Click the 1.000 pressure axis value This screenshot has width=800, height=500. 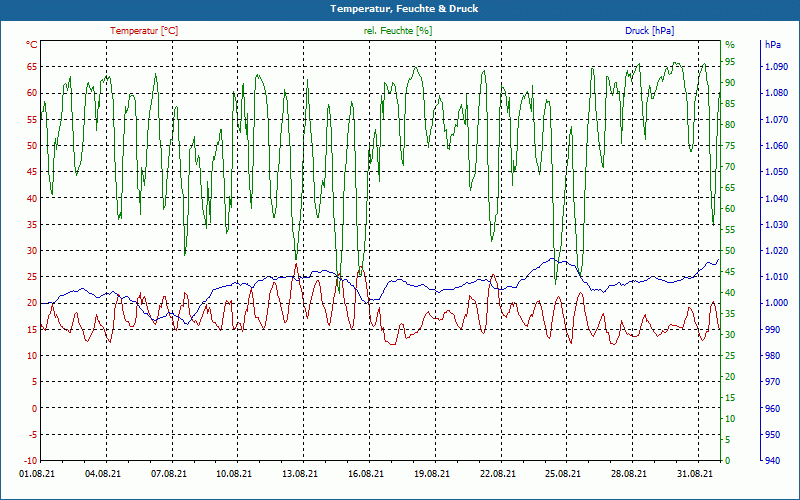click(776, 303)
